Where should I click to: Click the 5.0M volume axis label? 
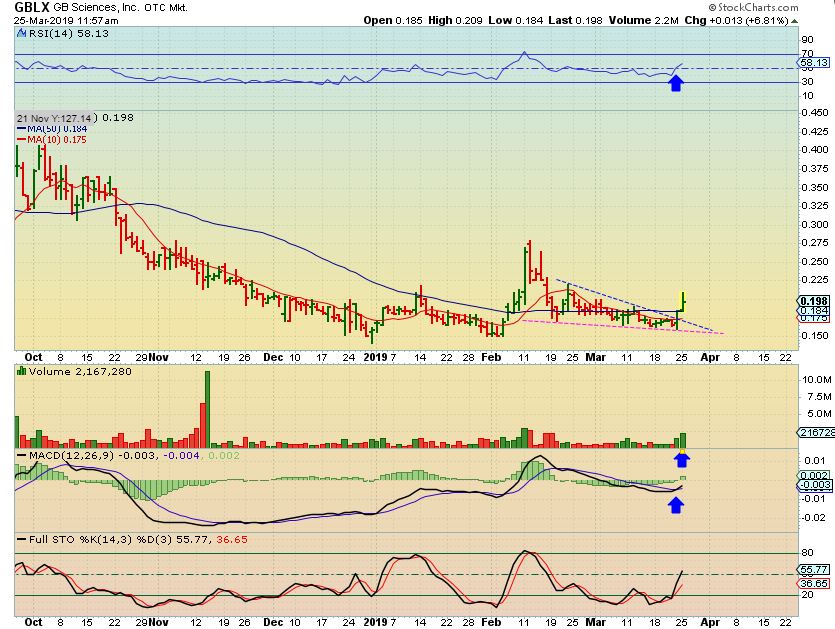coord(819,414)
